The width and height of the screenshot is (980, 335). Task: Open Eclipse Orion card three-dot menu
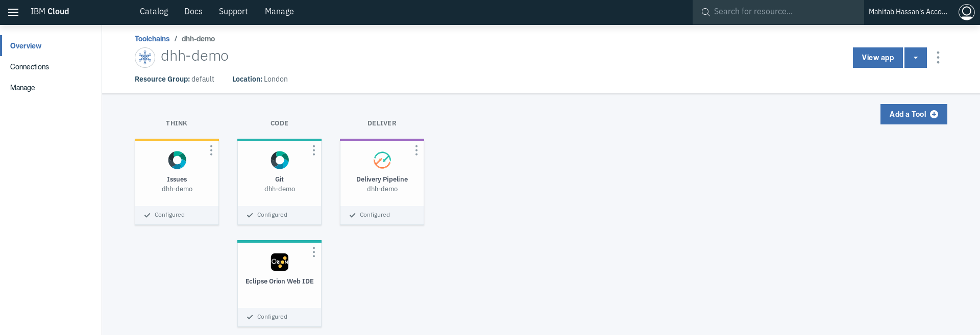[314, 252]
